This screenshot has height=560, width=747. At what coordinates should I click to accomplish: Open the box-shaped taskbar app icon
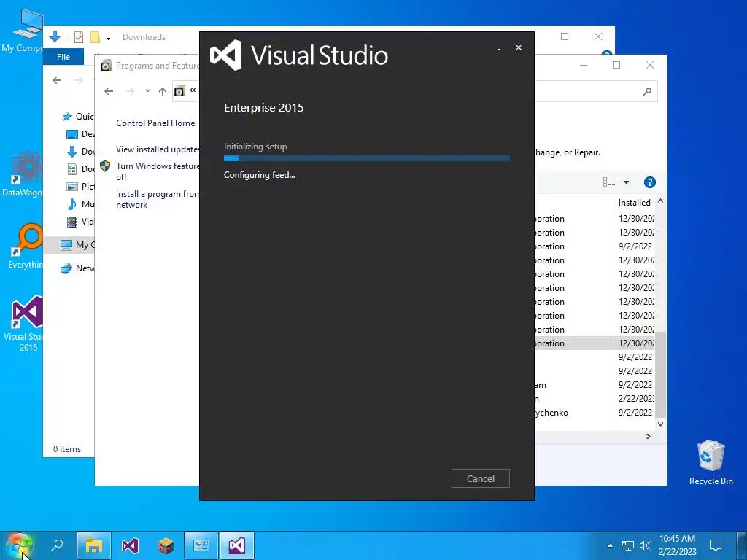pyautogui.click(x=166, y=545)
